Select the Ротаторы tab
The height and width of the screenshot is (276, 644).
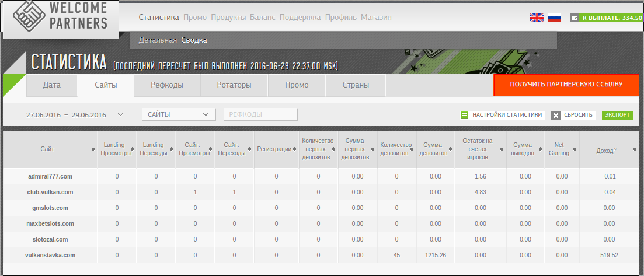point(234,85)
